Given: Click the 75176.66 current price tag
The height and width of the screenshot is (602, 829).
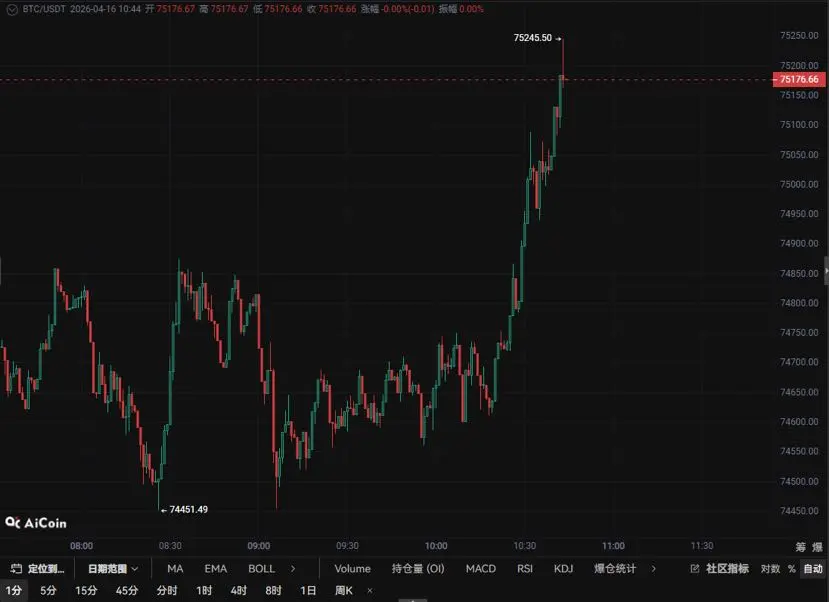Looking at the screenshot, I should tap(799, 79).
